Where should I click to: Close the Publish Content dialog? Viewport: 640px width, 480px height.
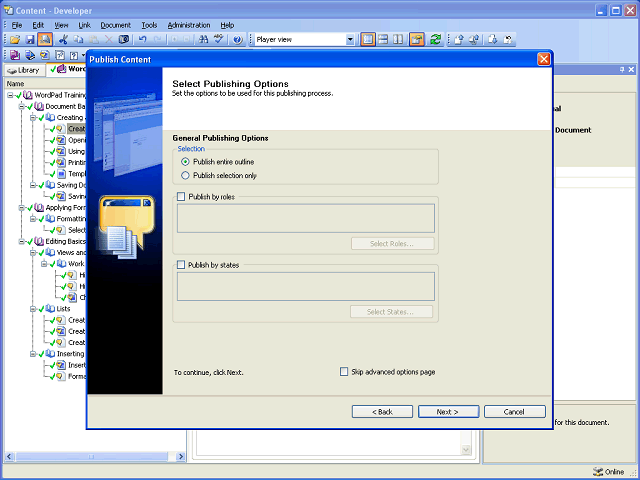(544, 60)
